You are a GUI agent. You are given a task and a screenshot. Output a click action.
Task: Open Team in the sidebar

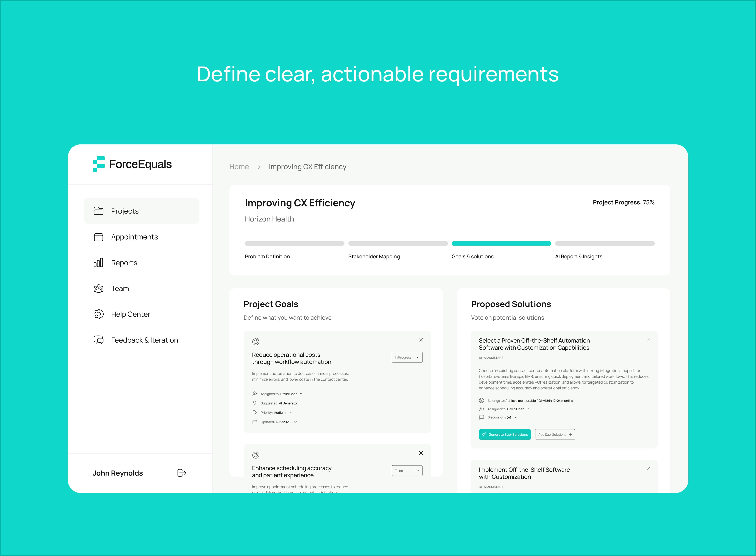pos(141,288)
